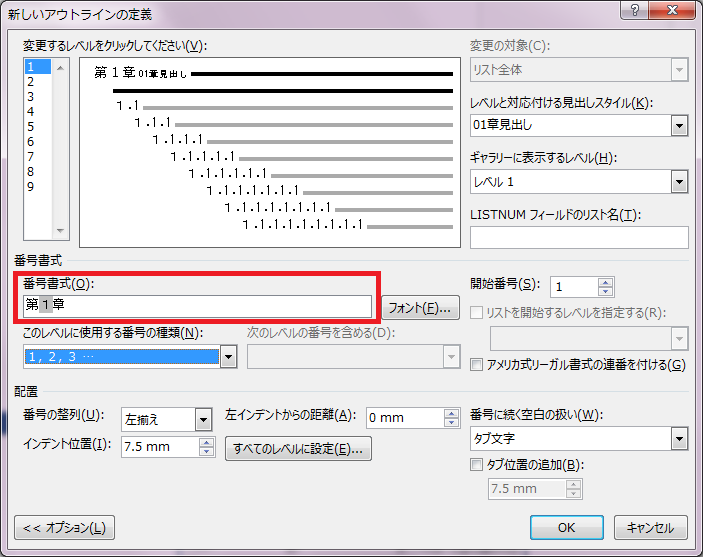Decrease the インデント位置 value
The image size is (703, 557).
coord(206,452)
